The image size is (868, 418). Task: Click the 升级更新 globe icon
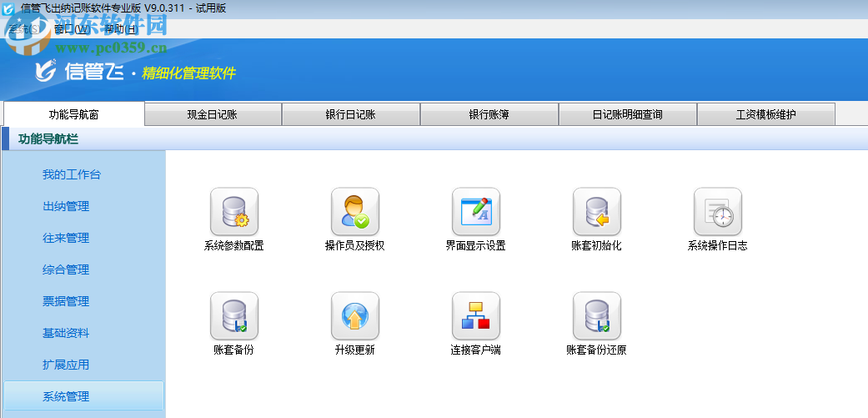(x=355, y=316)
